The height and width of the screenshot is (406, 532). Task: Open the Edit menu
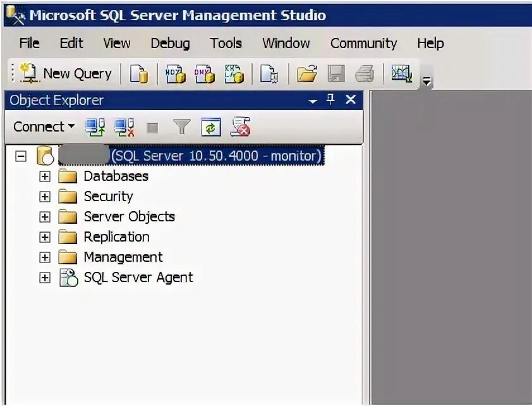[71, 44]
